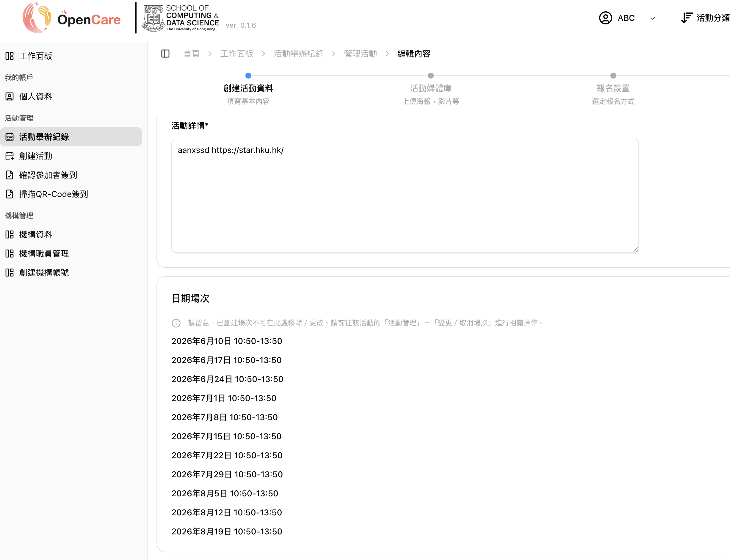Click the 個人資料 profile icon
Screen dimensions: 730x560
[10, 96]
